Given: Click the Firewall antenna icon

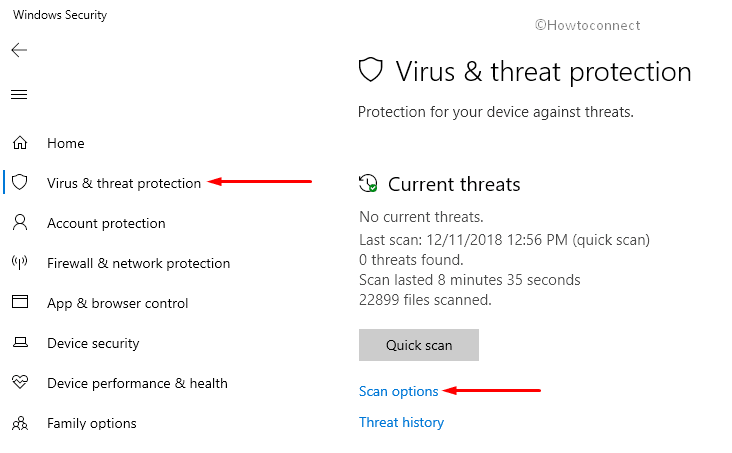Looking at the screenshot, I should (20, 262).
